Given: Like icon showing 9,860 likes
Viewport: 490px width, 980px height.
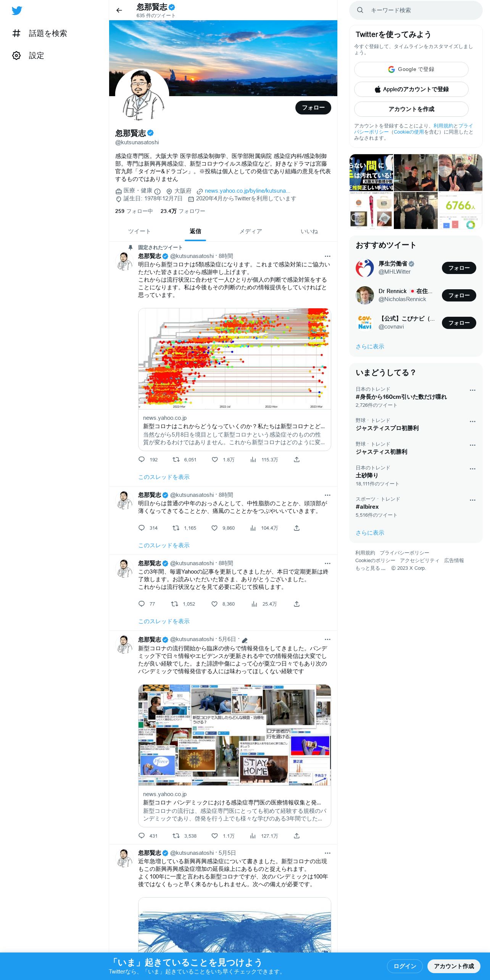Looking at the screenshot, I should (214, 528).
